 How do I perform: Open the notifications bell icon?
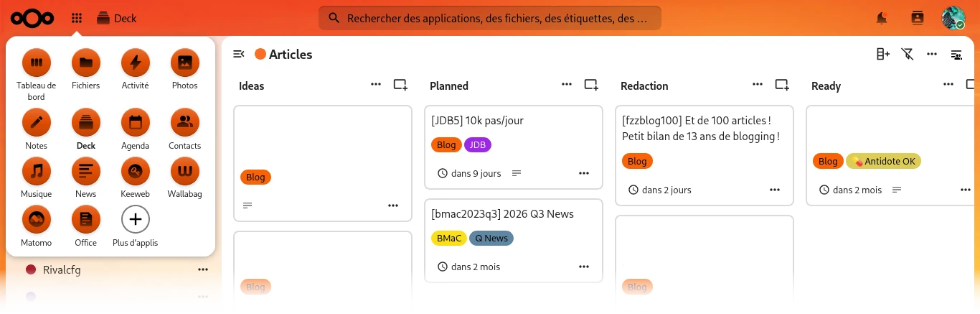click(882, 18)
